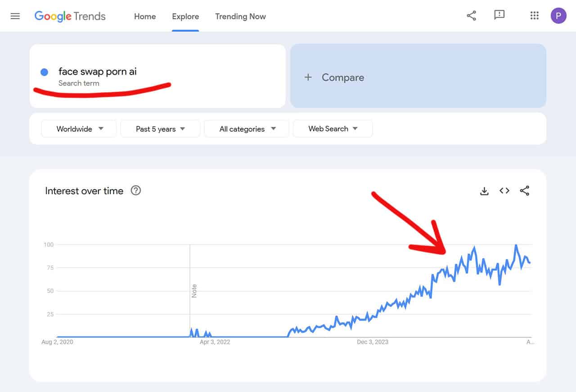Open the Google apps grid
576x392 pixels.
534,16
